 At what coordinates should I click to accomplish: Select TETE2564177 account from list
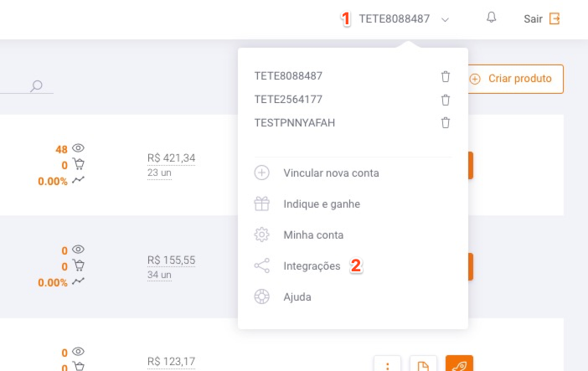[x=288, y=100]
